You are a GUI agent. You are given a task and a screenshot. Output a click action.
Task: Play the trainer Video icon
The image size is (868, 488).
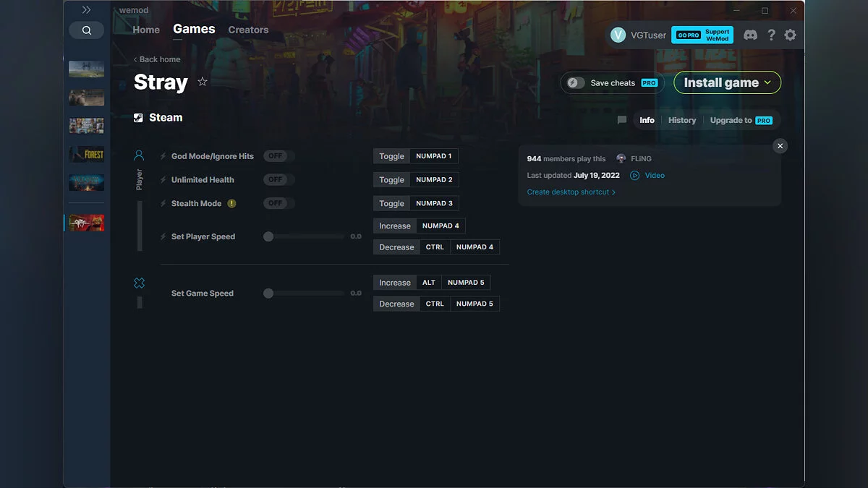(635, 175)
